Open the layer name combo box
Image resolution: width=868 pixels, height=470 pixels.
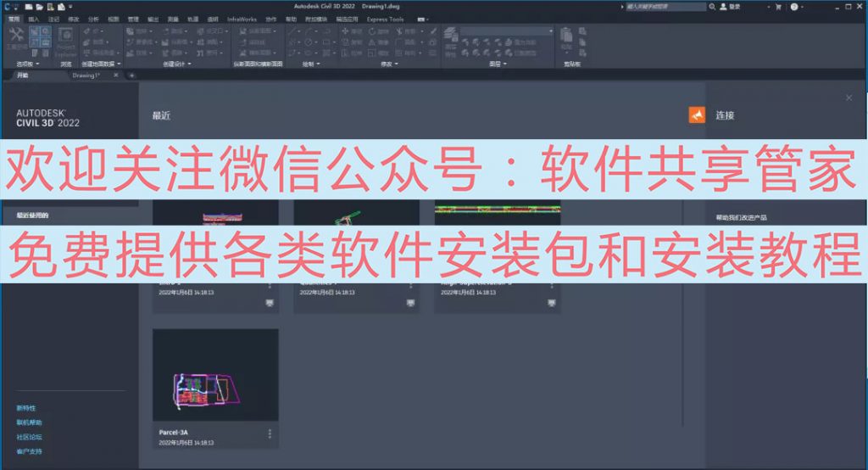507,31
